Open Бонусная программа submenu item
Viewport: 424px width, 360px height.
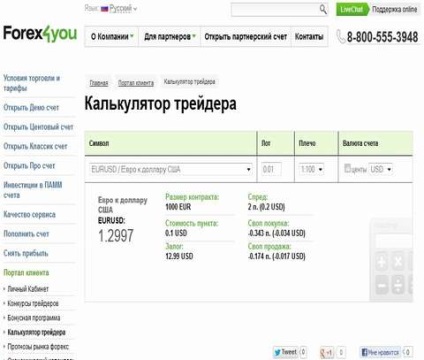(34, 318)
